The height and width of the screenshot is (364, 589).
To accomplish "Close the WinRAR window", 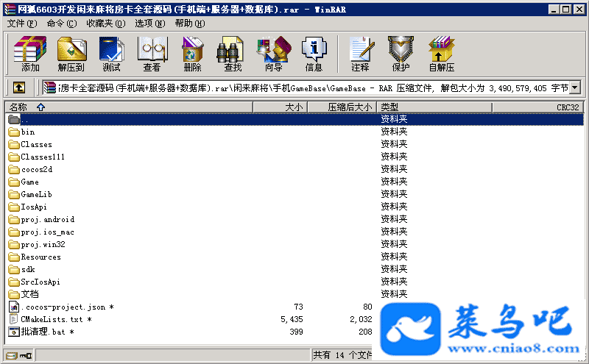I will point(579,10).
